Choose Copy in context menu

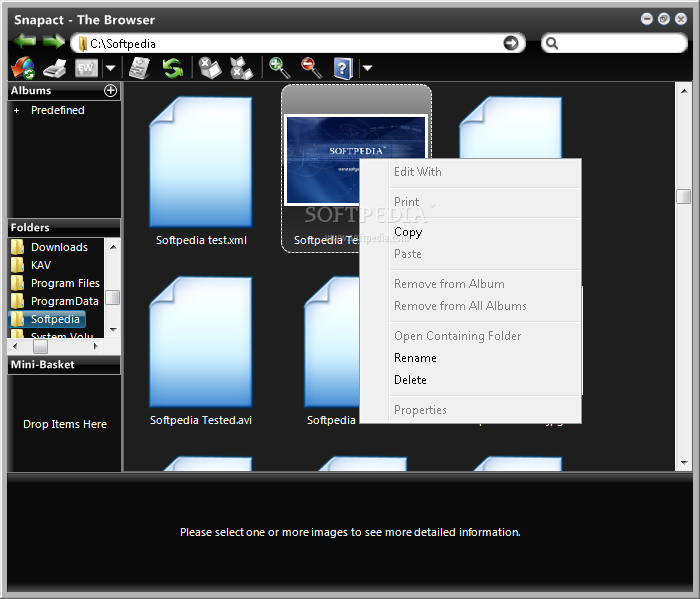(471, 233)
